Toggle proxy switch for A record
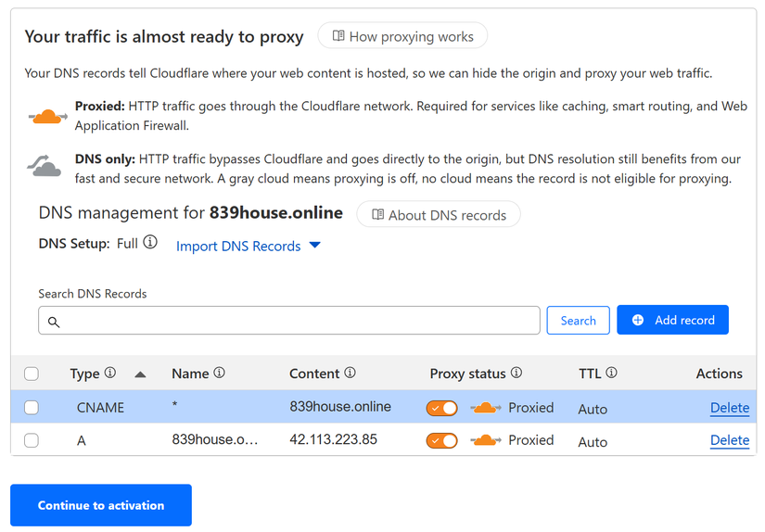The height and width of the screenshot is (532, 765). (442, 440)
